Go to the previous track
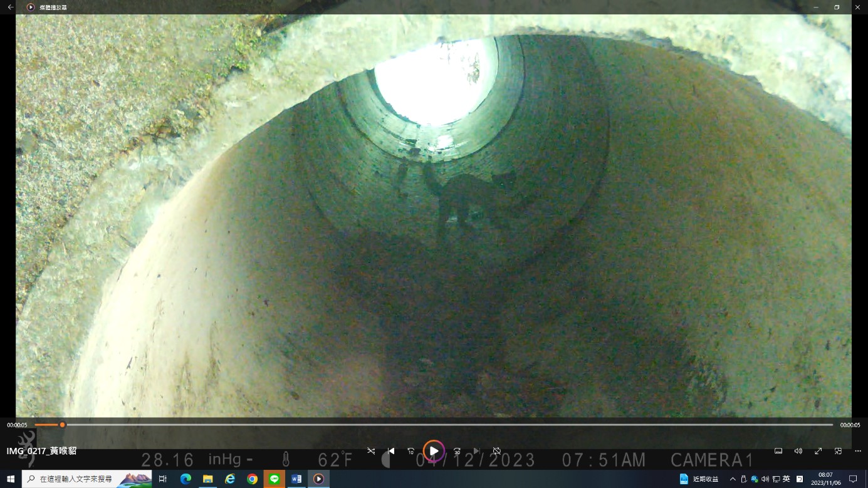 tap(391, 451)
